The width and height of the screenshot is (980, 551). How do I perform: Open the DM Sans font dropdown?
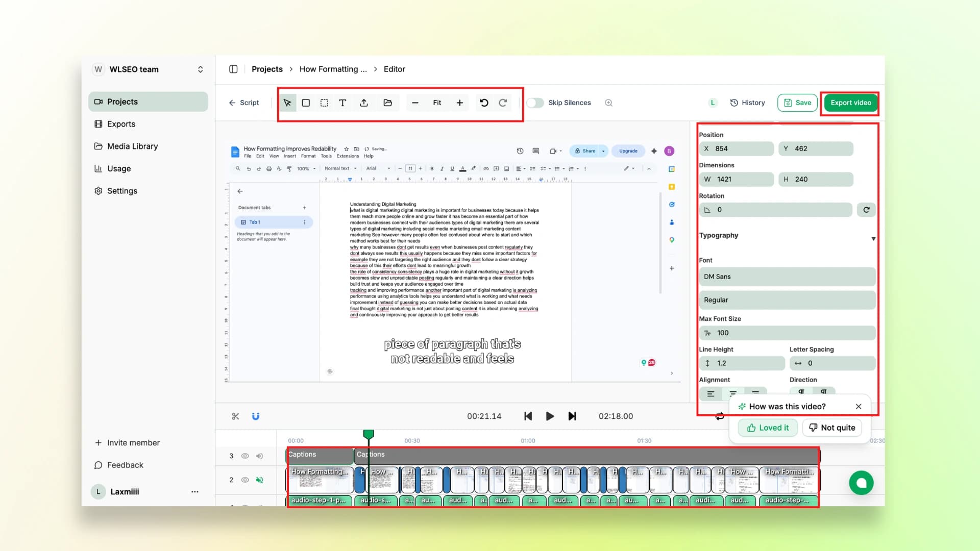point(787,277)
